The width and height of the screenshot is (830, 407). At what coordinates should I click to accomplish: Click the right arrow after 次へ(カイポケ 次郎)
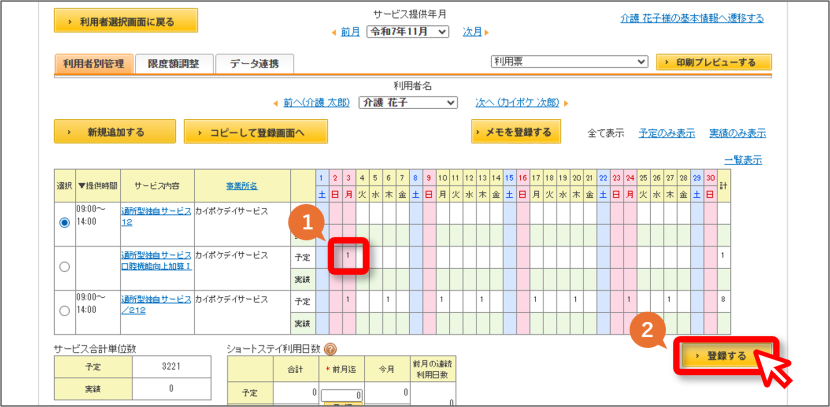pyautogui.click(x=566, y=103)
